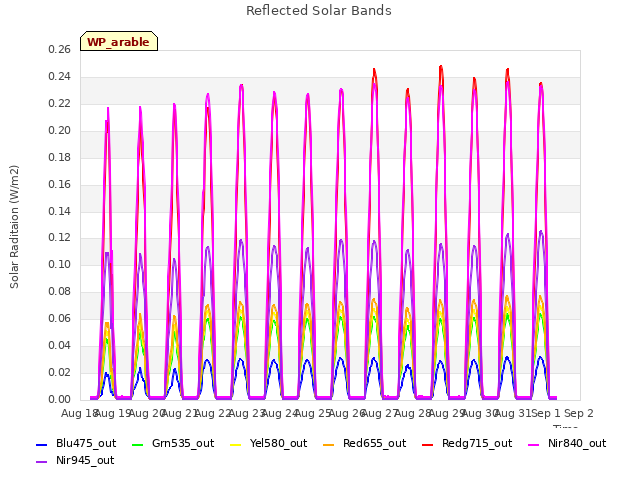Click the 0.24 y-axis tick label
The width and height of the screenshot is (640, 480).
click(59, 76)
